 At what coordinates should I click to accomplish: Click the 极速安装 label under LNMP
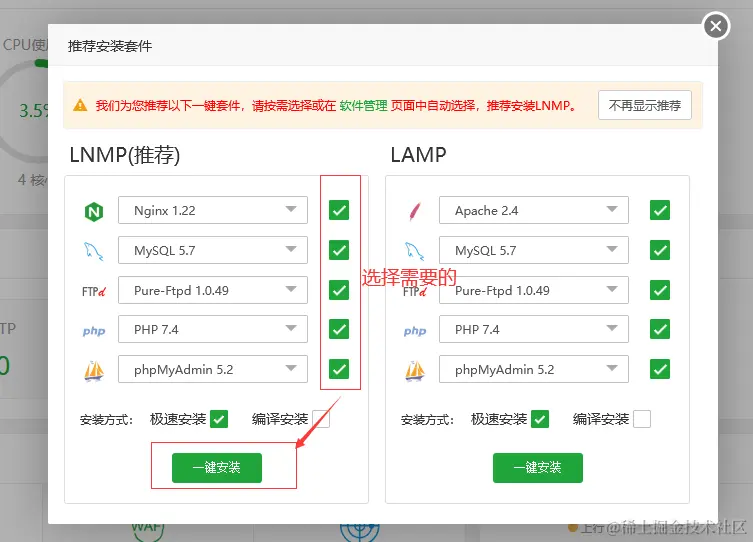coord(178,419)
